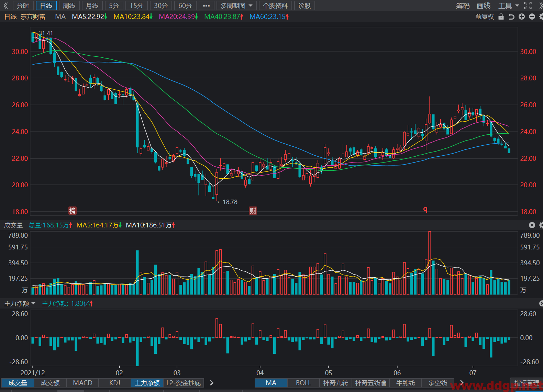Image resolution: width=543 pixels, height=392 pixels.
Task: Open the 工具 tools dropdown
Action: [509, 6]
